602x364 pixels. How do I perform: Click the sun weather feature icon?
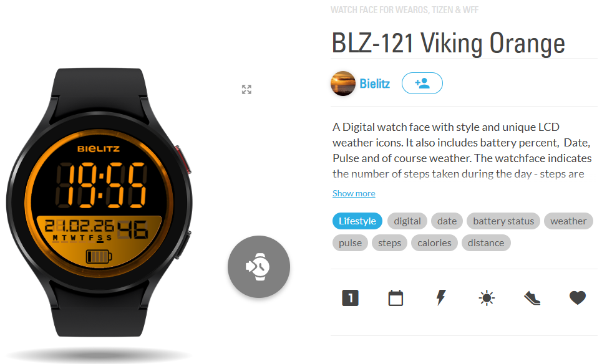click(487, 298)
